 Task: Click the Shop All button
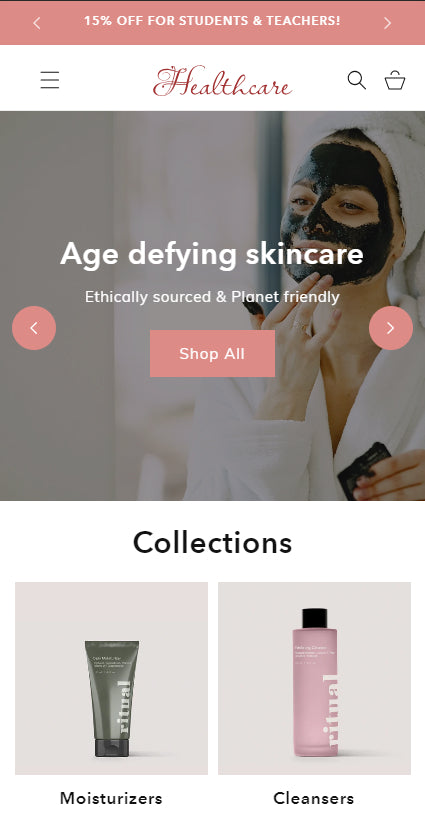[212, 353]
